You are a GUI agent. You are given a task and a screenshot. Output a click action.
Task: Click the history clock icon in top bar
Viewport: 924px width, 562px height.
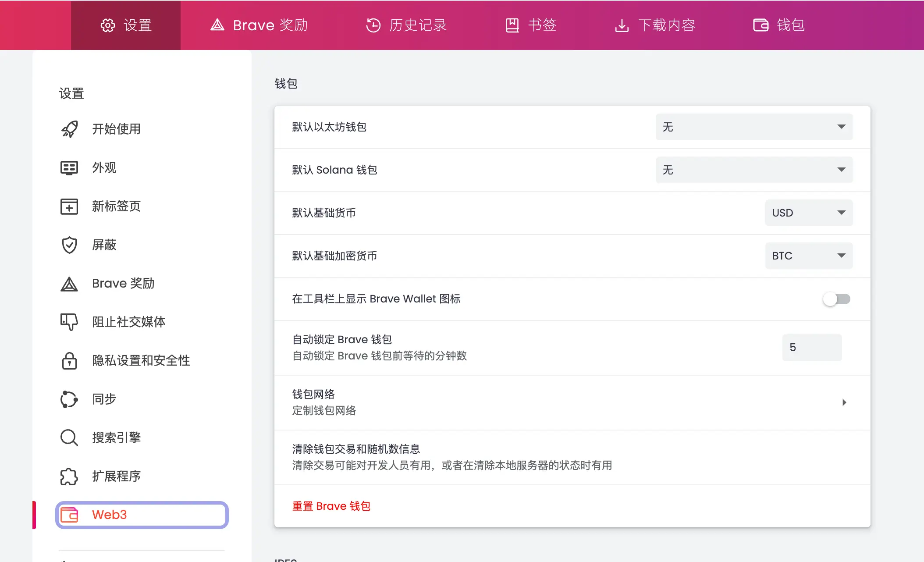click(373, 25)
